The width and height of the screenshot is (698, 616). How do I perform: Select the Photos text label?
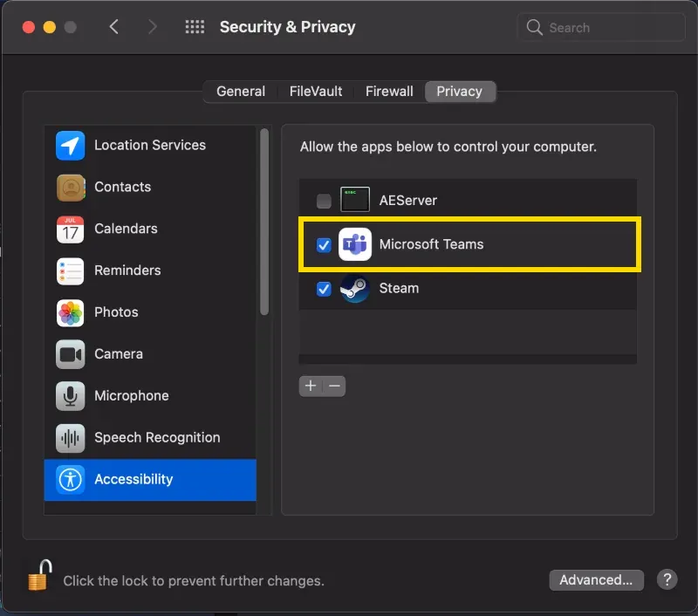click(x=116, y=312)
